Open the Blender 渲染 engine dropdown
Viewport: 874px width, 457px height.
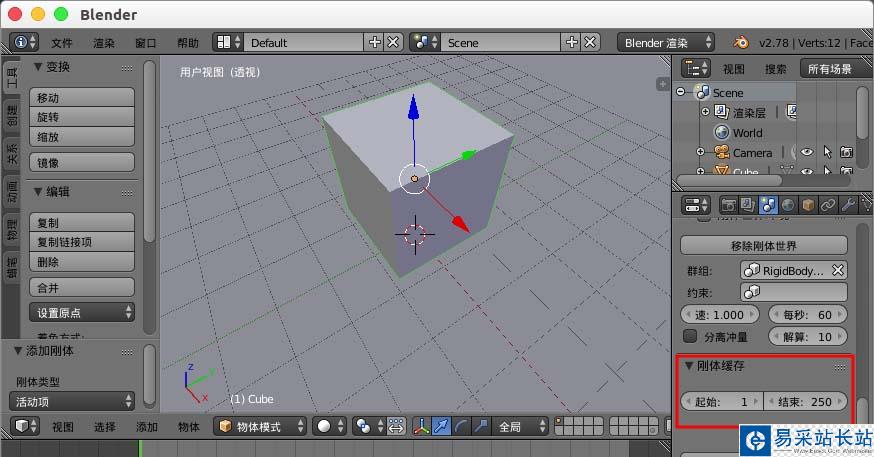[x=666, y=42]
